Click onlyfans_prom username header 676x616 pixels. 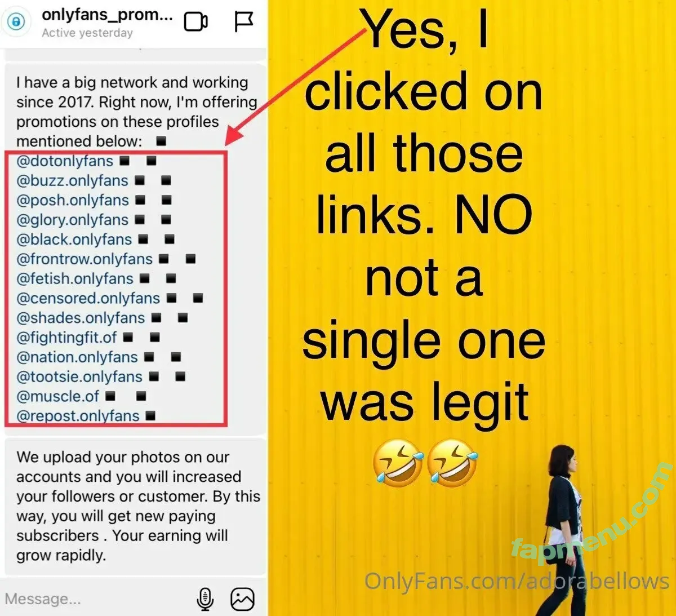107,15
